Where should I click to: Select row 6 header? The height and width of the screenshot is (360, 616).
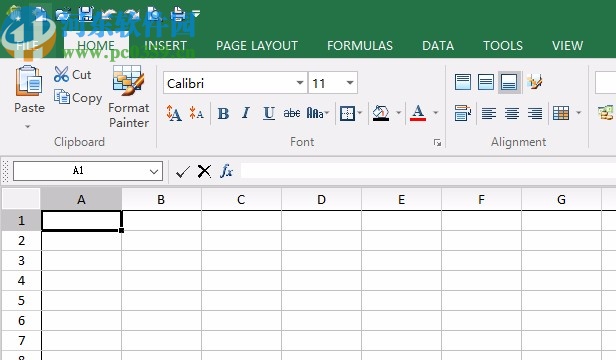pyautogui.click(x=21, y=321)
